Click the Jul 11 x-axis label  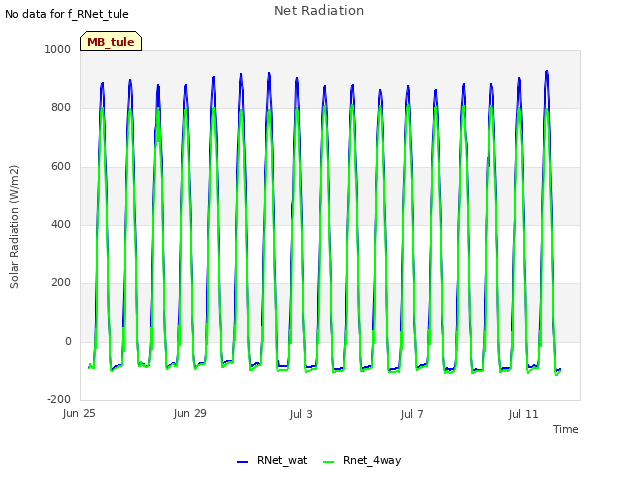coord(523,414)
